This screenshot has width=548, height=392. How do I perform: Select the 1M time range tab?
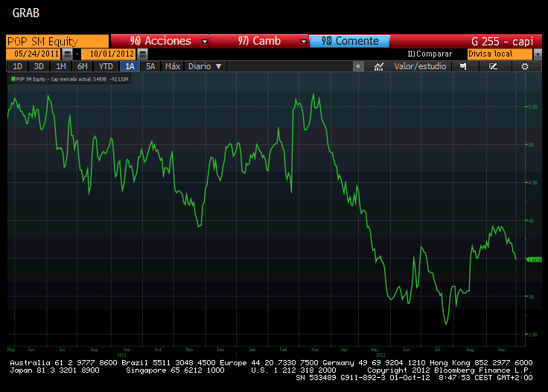61,66
